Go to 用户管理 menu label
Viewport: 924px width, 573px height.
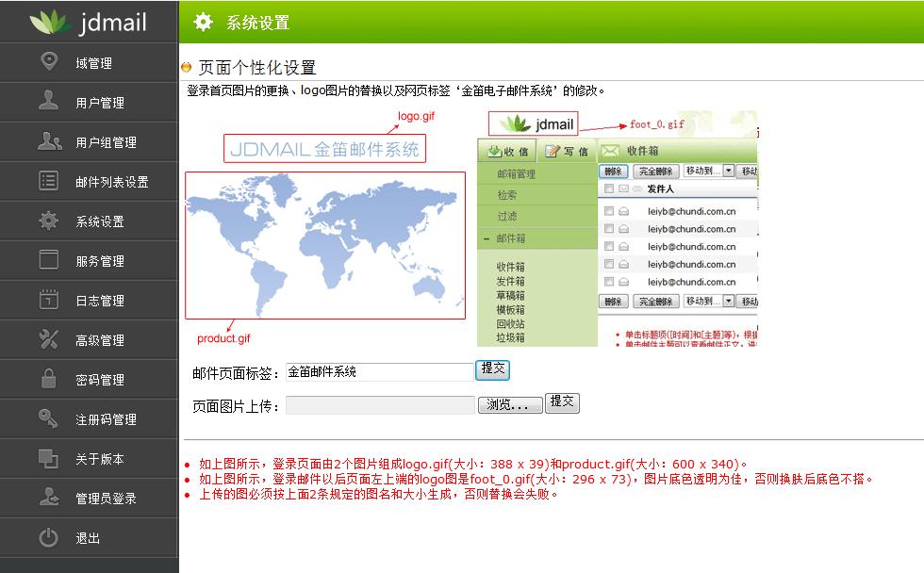[x=100, y=103]
